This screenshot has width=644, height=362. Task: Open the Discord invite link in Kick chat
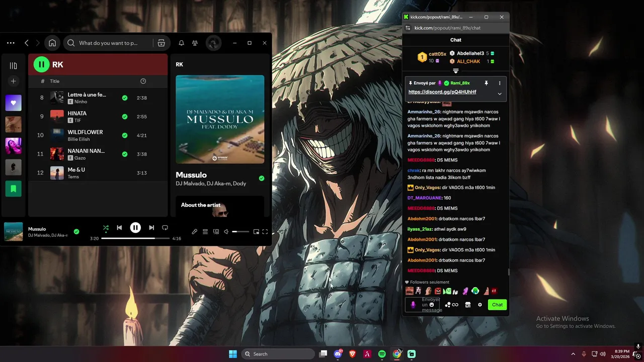(442, 92)
